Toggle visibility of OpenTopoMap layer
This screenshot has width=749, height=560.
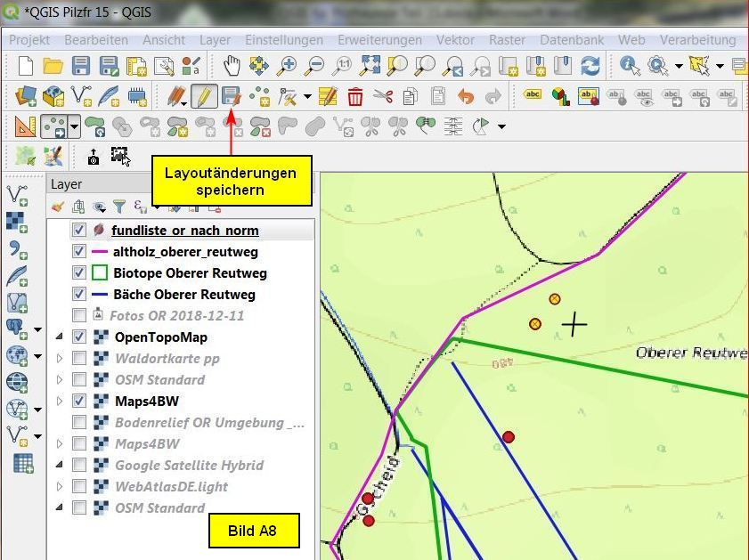tap(79, 337)
